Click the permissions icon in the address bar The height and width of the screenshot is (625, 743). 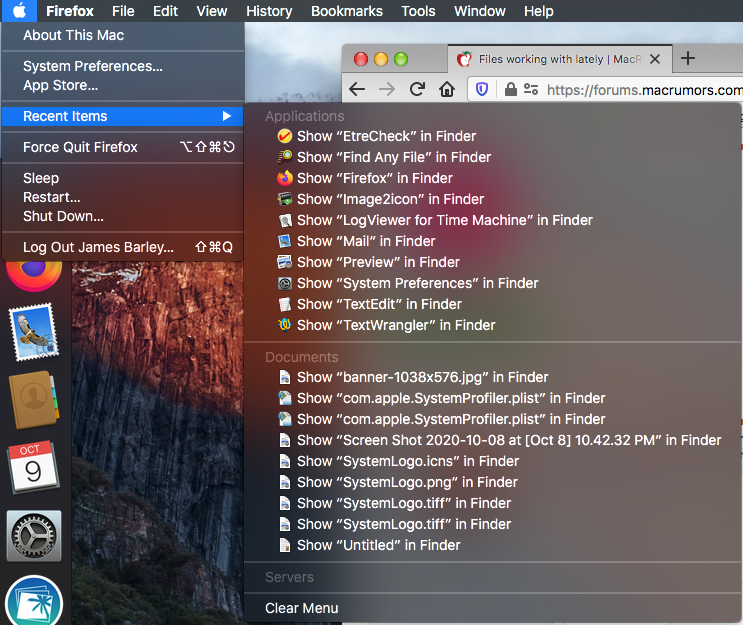click(x=531, y=89)
